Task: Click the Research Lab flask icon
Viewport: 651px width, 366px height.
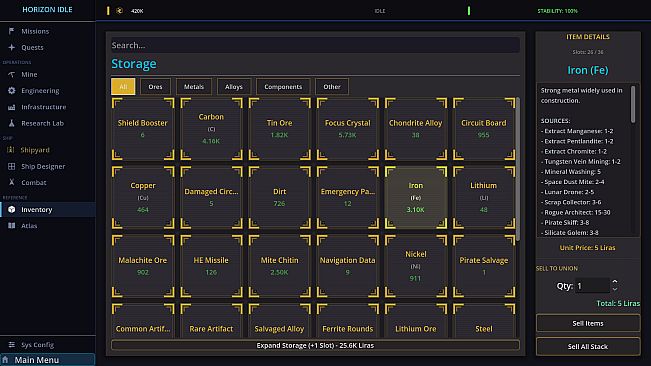Action: pos(11,123)
